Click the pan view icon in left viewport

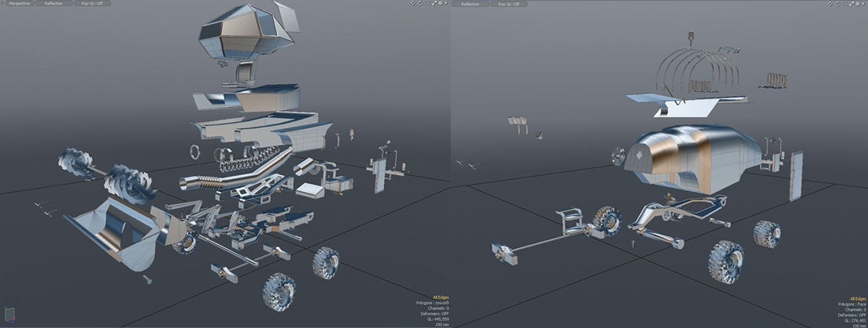click(x=413, y=4)
